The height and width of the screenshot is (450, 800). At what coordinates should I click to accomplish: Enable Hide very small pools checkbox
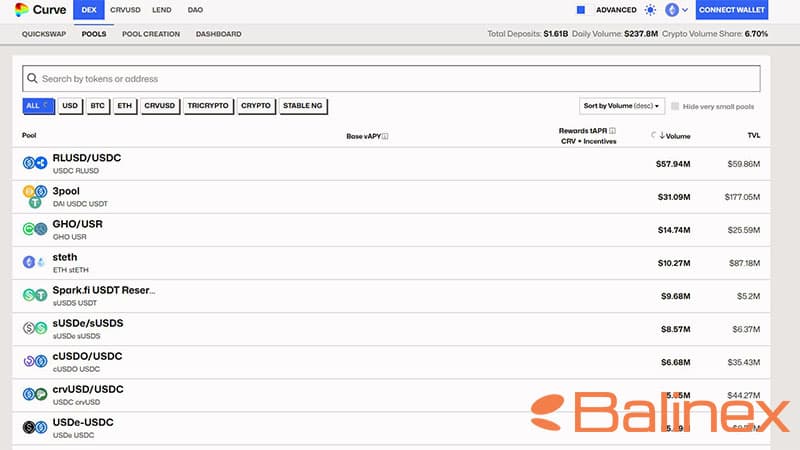click(676, 106)
